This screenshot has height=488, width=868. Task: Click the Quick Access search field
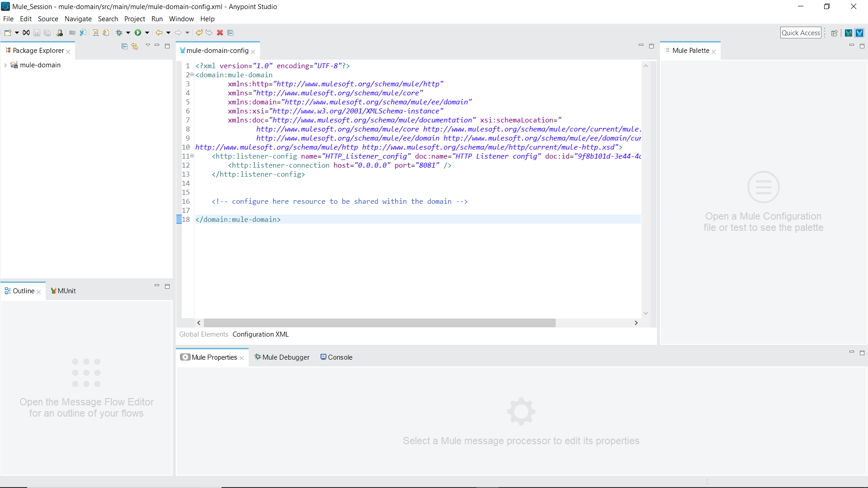pos(800,33)
